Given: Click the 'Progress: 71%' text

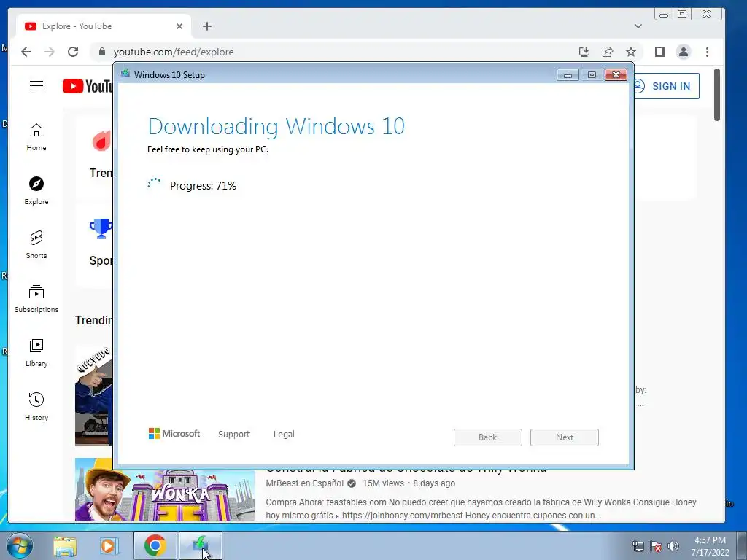Looking at the screenshot, I should [x=203, y=186].
